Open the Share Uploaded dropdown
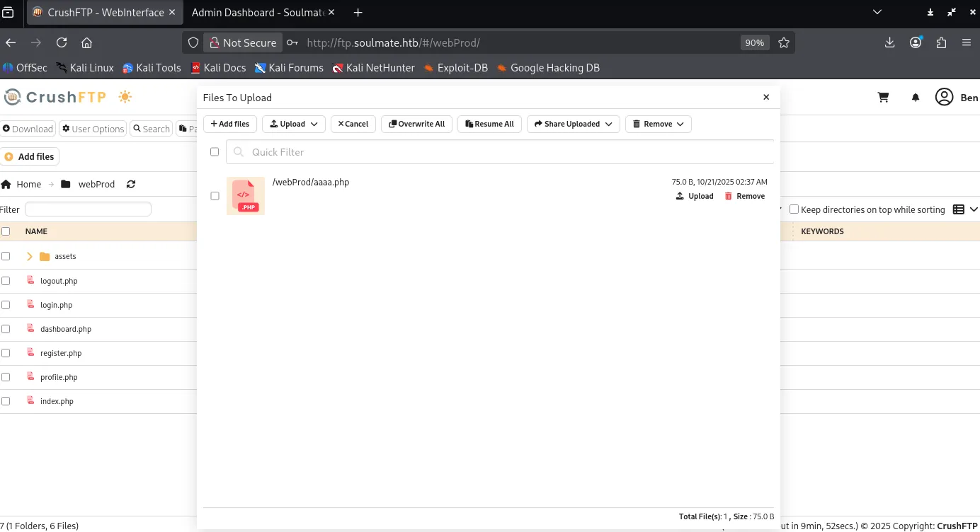The image size is (980, 532). pyautogui.click(x=574, y=124)
